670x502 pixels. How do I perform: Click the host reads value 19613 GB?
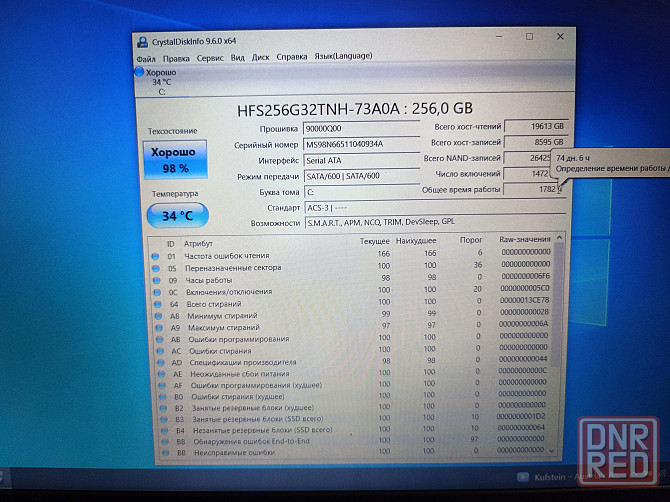pyautogui.click(x=536, y=126)
